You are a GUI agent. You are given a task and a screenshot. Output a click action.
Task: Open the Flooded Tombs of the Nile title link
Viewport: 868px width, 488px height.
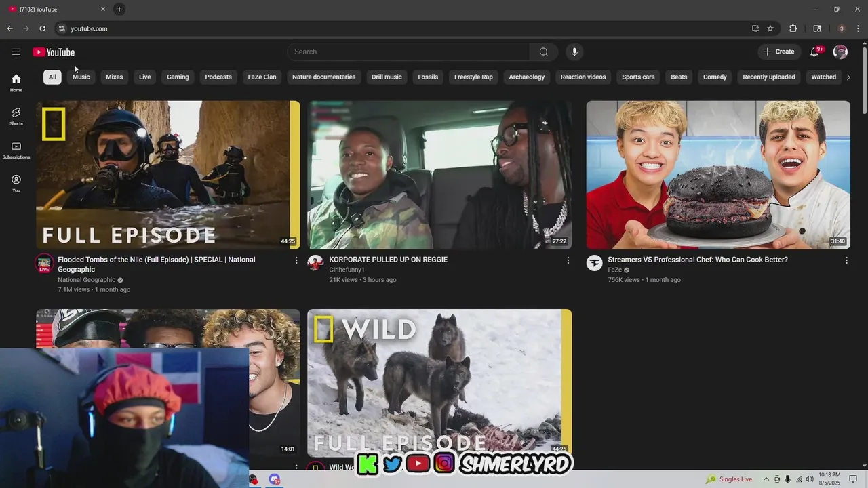pyautogui.click(x=157, y=264)
